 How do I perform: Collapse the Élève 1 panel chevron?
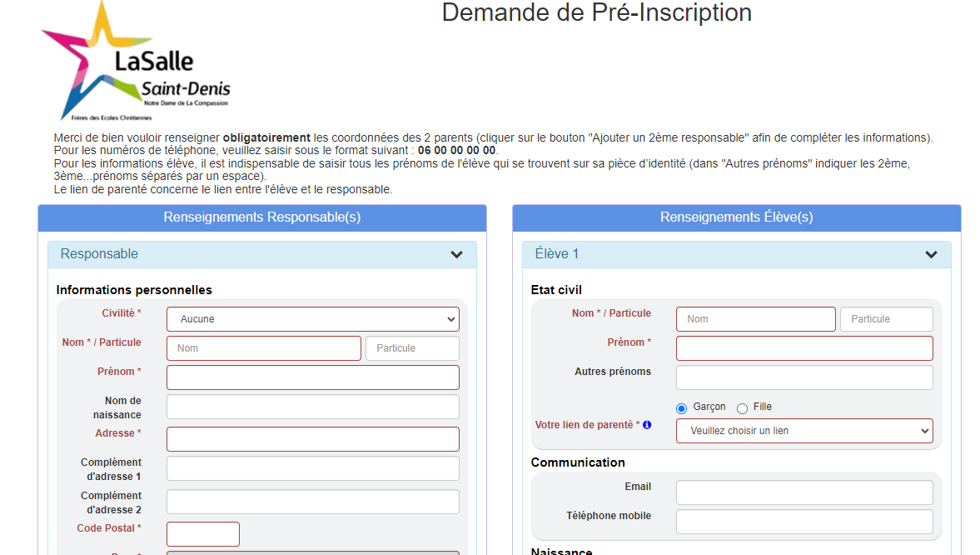click(931, 255)
